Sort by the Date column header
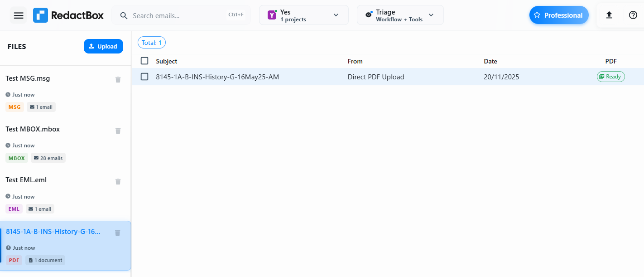This screenshot has height=277, width=644. 490,61
